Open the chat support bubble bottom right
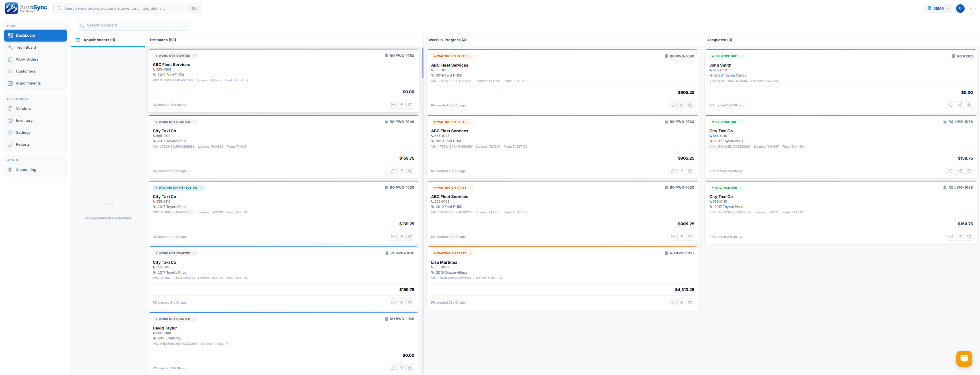Image resolution: width=980 pixels, height=375 pixels. [964, 359]
